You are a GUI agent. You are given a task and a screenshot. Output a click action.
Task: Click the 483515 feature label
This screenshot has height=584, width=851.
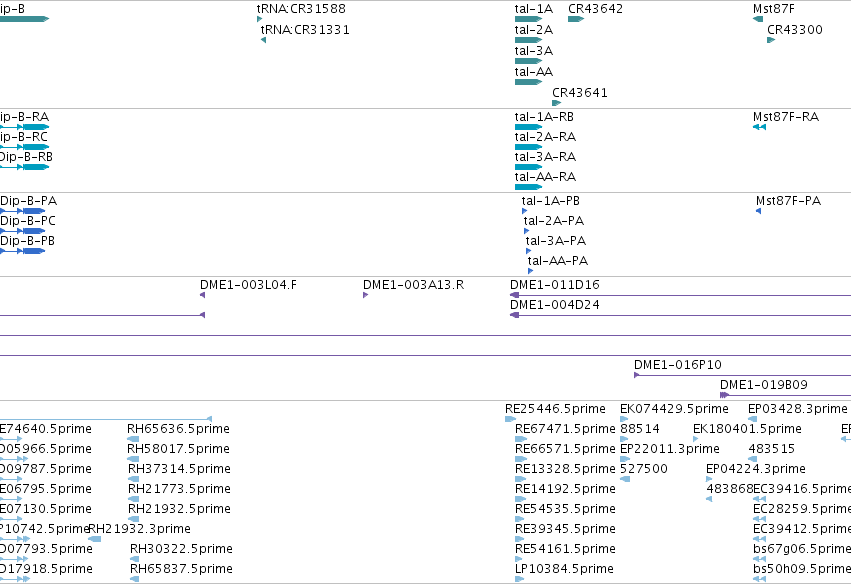tap(771, 449)
